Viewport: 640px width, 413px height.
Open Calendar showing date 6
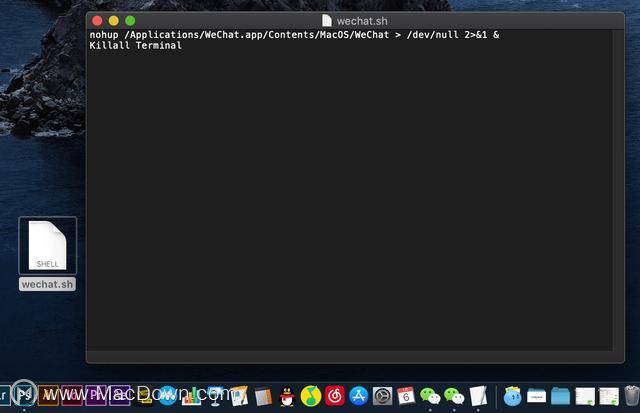tap(406, 396)
